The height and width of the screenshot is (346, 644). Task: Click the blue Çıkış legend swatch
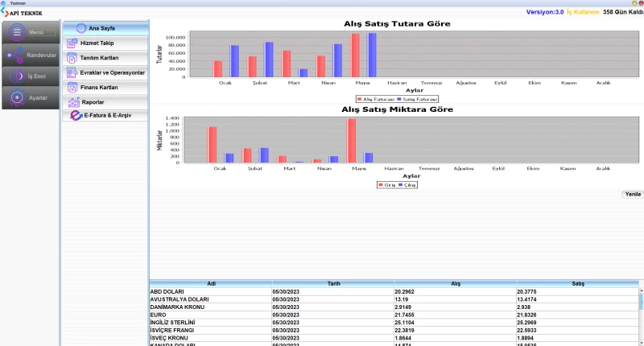coord(401,185)
